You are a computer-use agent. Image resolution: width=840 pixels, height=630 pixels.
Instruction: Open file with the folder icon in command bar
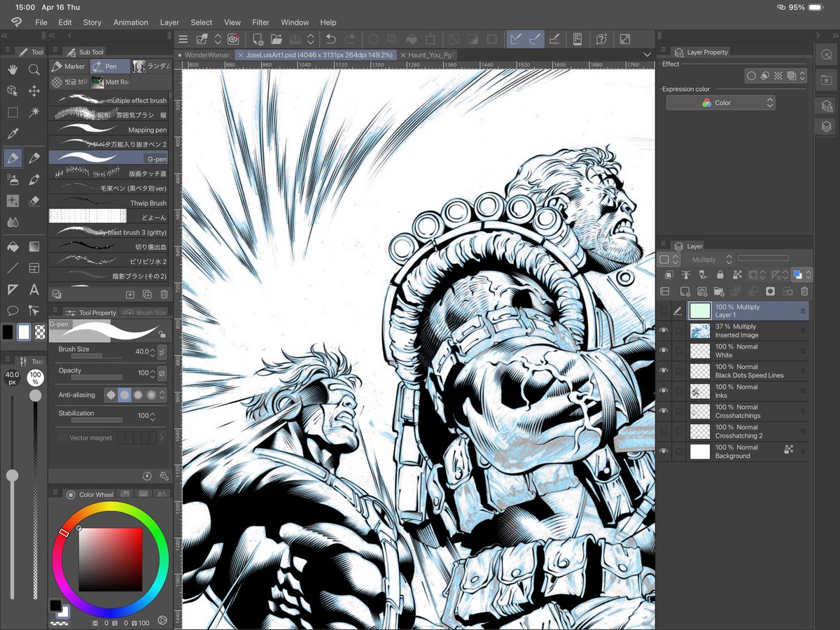point(276,39)
